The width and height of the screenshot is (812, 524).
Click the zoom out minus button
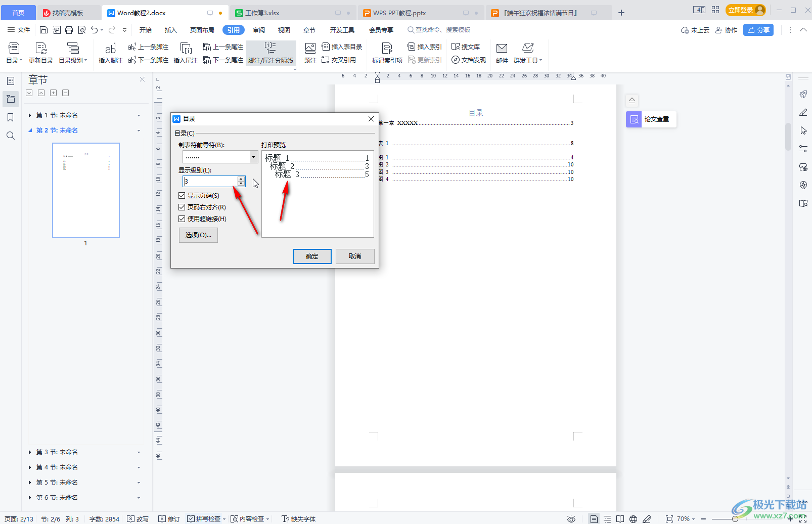point(703,519)
